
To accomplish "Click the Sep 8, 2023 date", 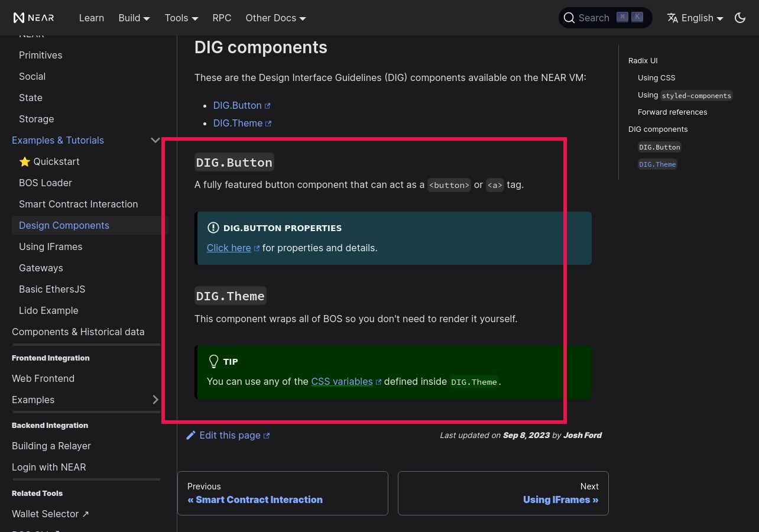I will point(526,435).
